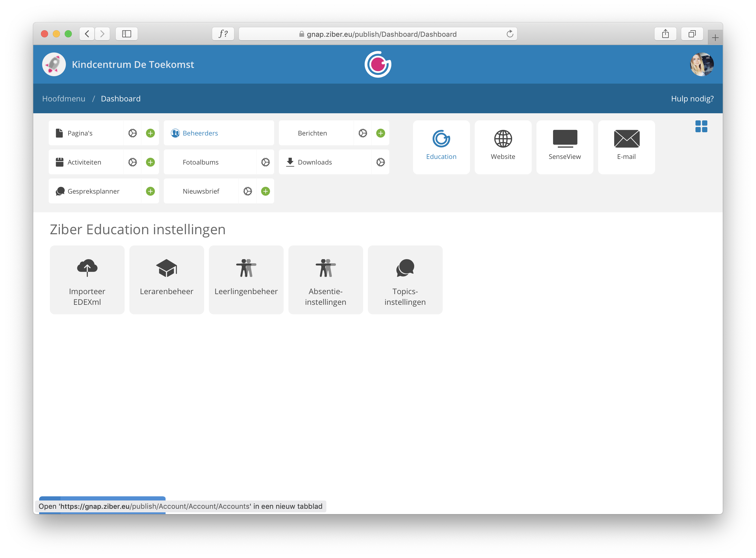
Task: Click the f? toolbar extension button
Action: (223, 34)
